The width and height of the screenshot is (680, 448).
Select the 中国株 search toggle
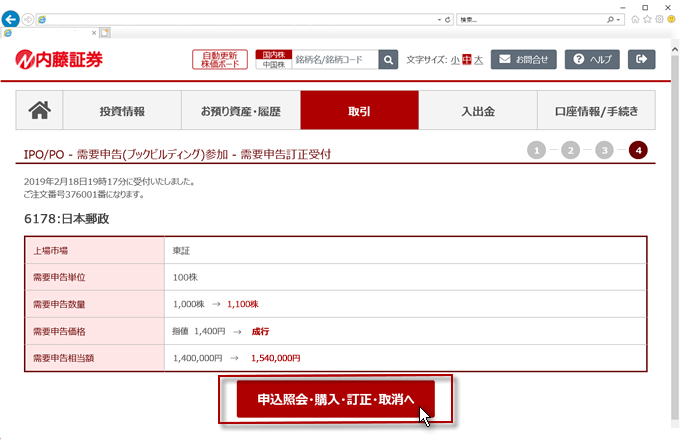pyautogui.click(x=274, y=65)
